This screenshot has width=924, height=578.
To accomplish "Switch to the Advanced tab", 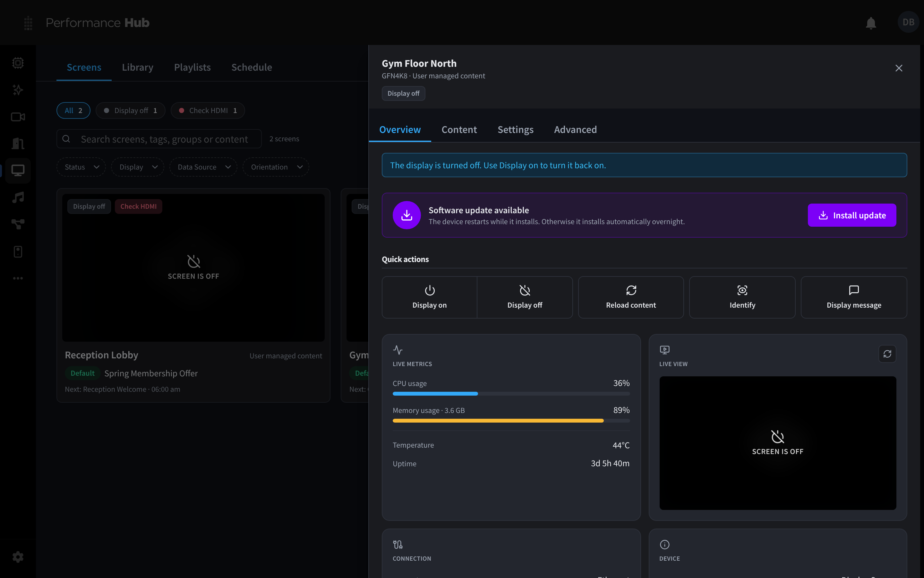I will [575, 130].
